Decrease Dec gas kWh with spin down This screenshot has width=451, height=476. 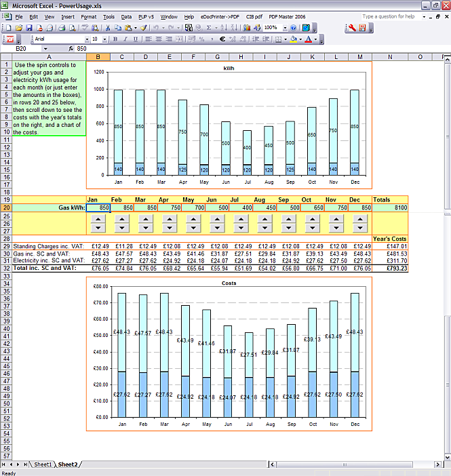pyautogui.click(x=360, y=228)
